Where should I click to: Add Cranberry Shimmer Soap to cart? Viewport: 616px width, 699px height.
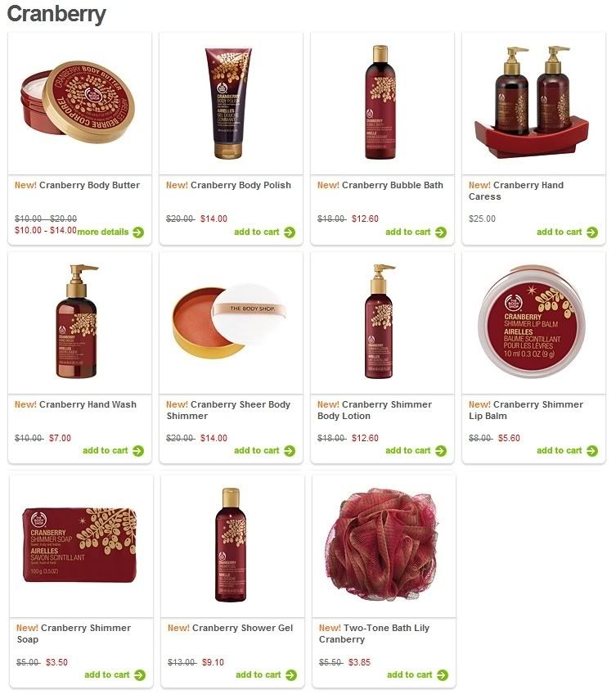pyautogui.click(x=115, y=675)
